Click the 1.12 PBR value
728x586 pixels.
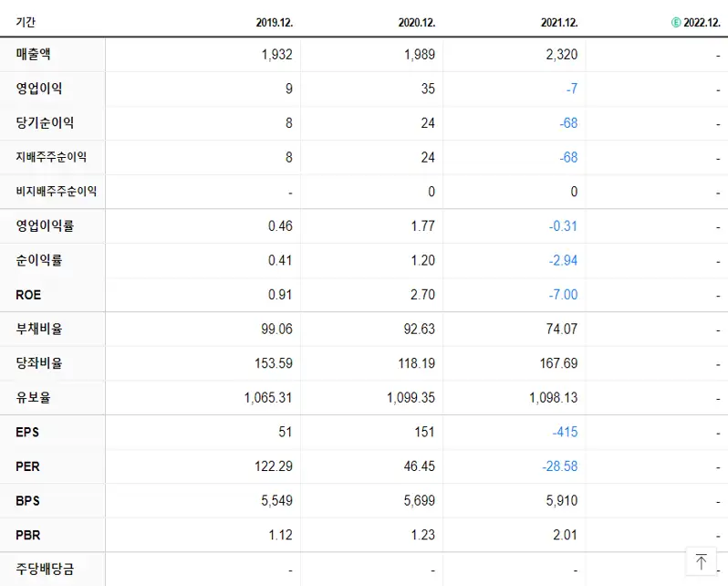pos(281,536)
